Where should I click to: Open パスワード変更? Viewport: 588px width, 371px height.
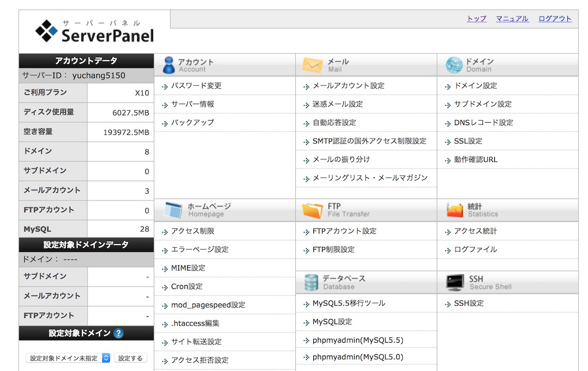pos(196,86)
